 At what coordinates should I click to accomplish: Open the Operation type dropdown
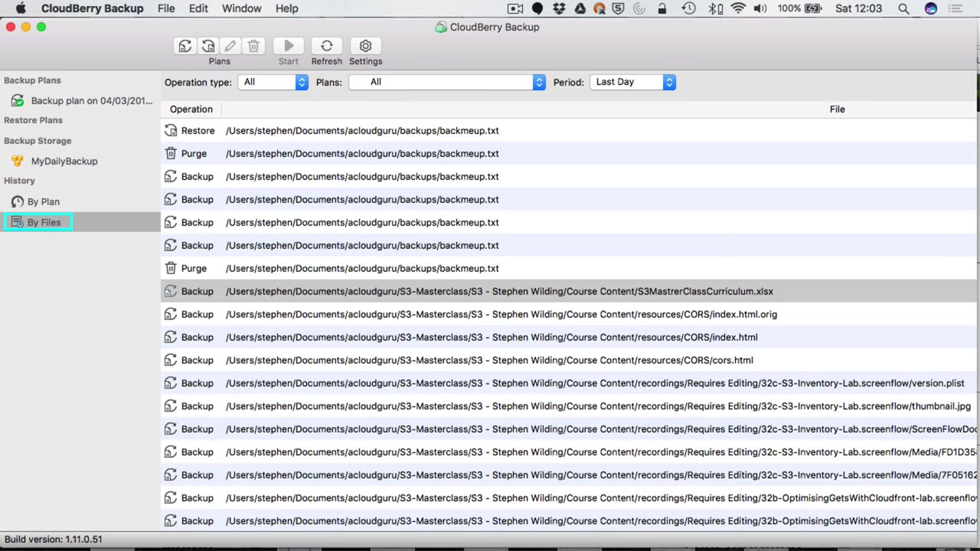coord(273,82)
